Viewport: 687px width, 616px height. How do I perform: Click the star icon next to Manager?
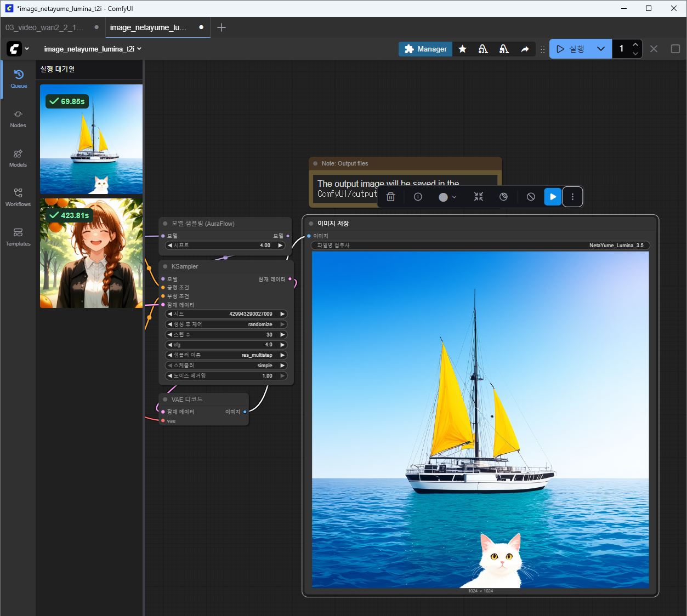[462, 49]
